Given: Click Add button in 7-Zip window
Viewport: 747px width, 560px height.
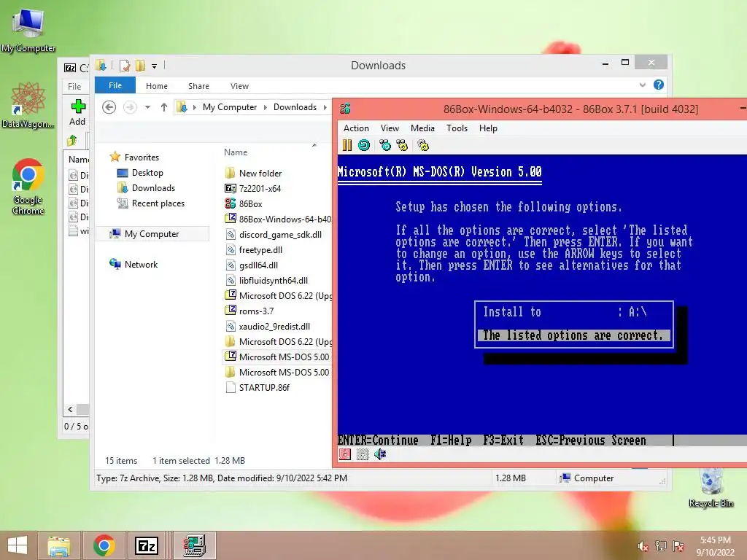Looking at the screenshot, I should tap(77, 112).
